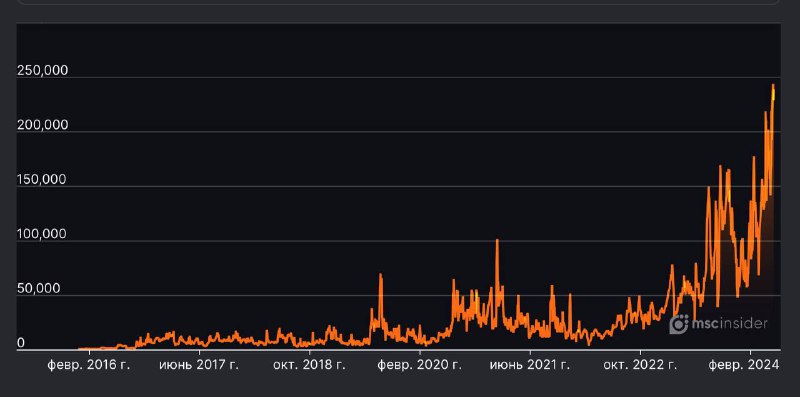Click the mscinsider watermark text
800x397 pixels.
729,324
